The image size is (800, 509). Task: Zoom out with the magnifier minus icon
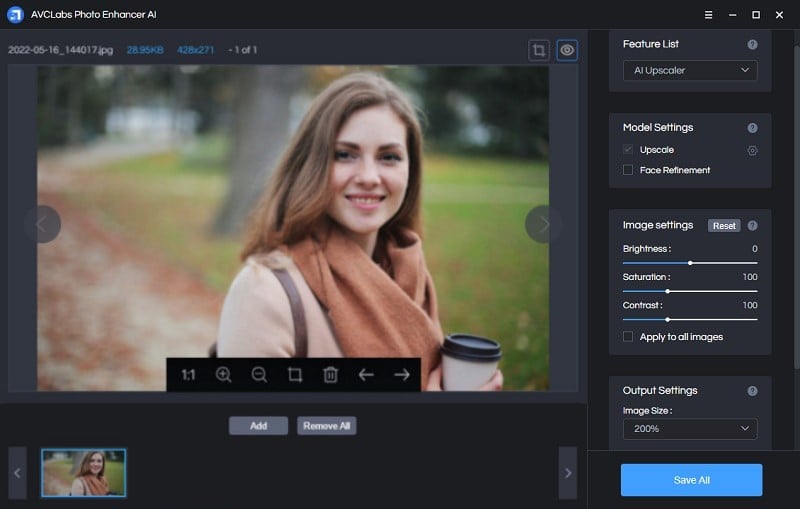click(259, 375)
